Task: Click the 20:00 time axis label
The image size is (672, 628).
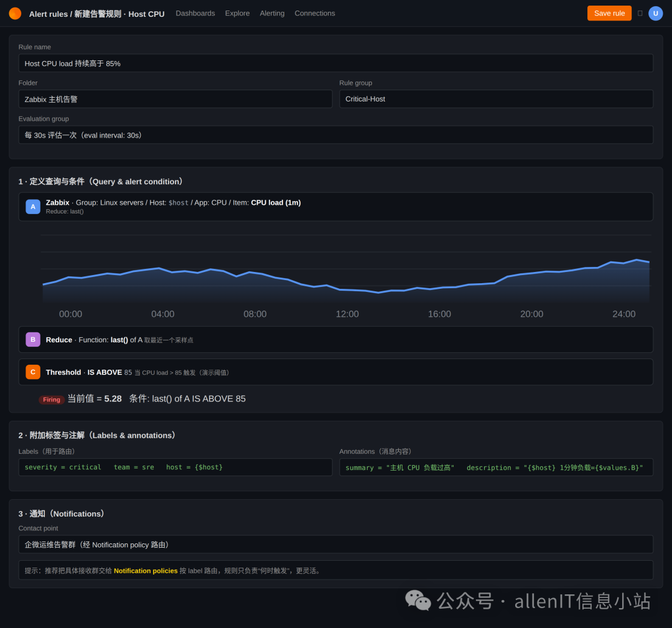Action: (x=532, y=314)
